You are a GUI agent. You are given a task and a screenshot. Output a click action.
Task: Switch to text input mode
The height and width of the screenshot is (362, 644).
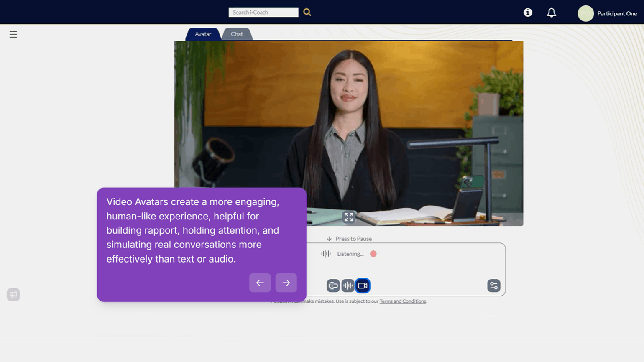click(333, 286)
